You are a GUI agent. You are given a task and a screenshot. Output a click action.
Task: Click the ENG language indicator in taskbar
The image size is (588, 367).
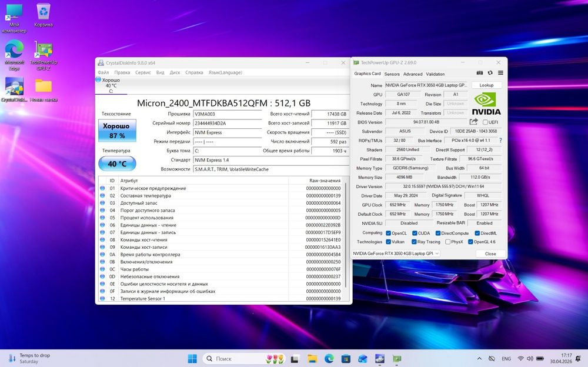(506, 359)
